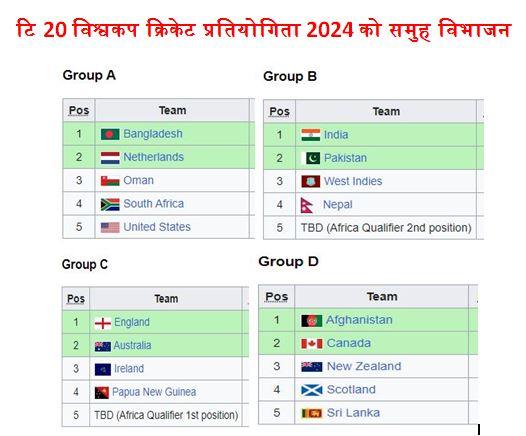This screenshot has height=436, width=526.
Task: Click the Papua New Guinea flag icon
Action: [x=102, y=392]
